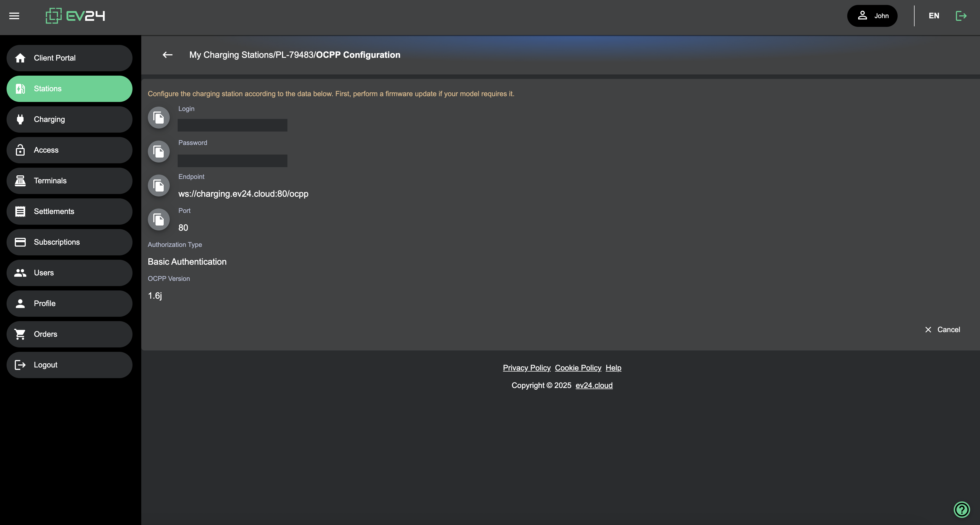Viewport: 980px width, 525px height.
Task: Switch language using EN selector
Action: click(x=933, y=16)
